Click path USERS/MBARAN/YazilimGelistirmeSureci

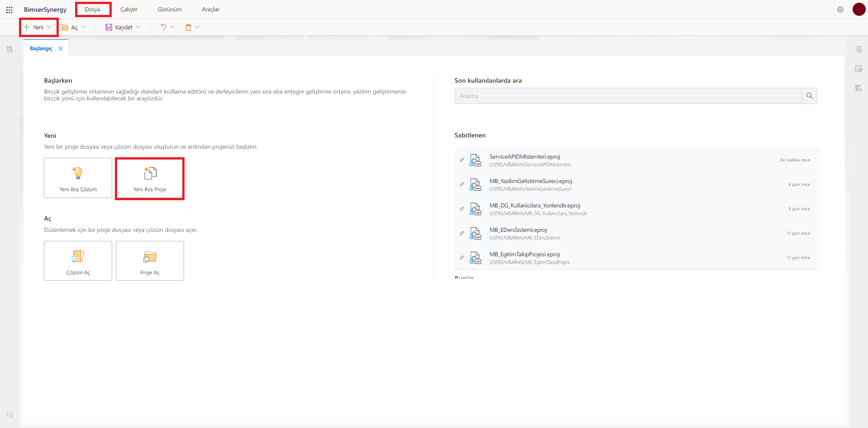pos(530,189)
